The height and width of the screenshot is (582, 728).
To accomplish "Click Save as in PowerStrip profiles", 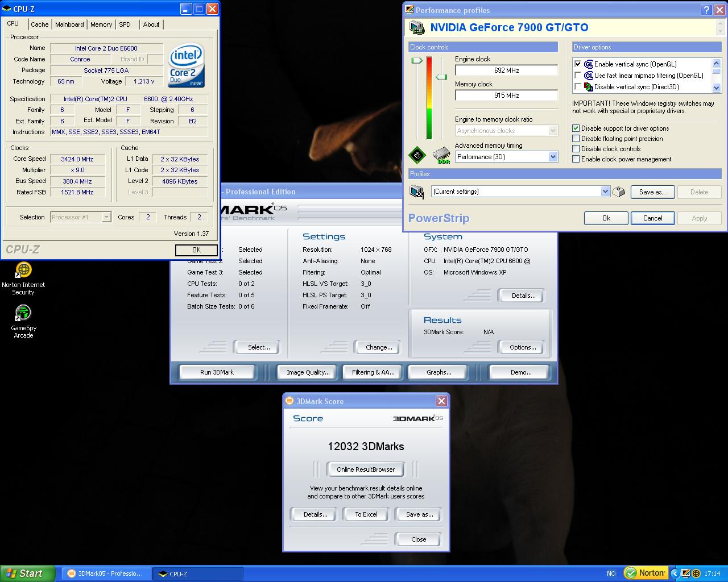I will click(652, 192).
